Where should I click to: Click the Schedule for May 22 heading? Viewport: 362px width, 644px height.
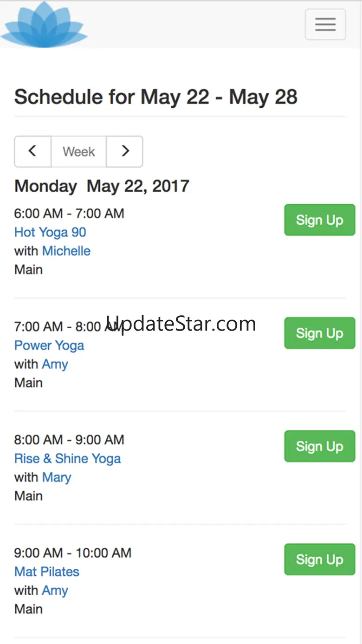coord(155,97)
